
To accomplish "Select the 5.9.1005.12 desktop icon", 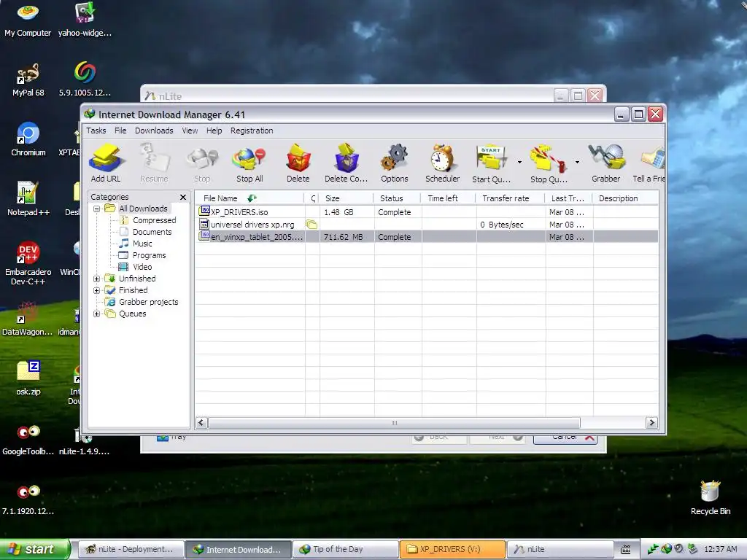I will pyautogui.click(x=85, y=79).
